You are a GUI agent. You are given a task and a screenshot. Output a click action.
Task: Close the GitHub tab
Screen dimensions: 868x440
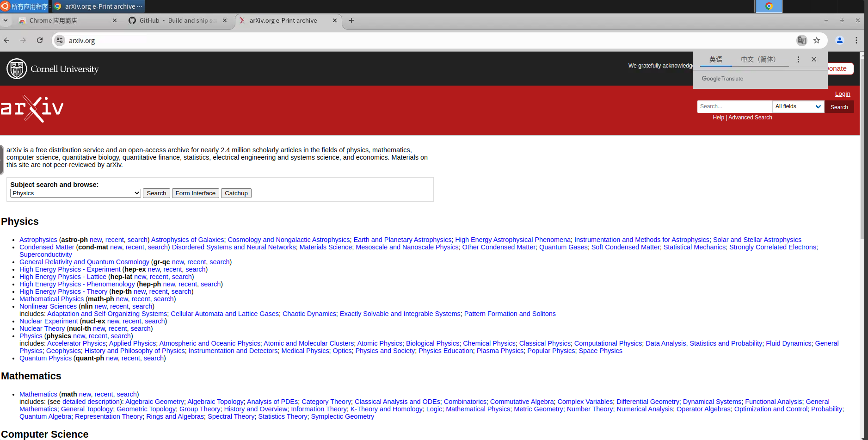(225, 20)
